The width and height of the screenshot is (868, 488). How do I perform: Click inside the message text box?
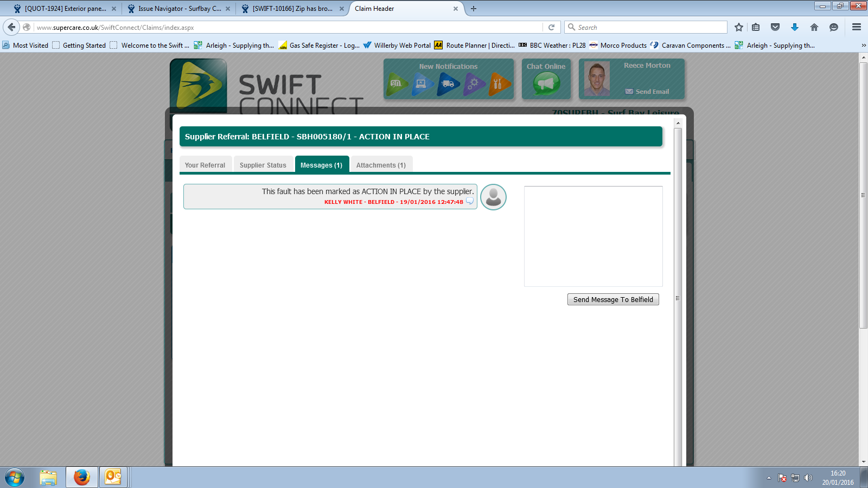593,236
